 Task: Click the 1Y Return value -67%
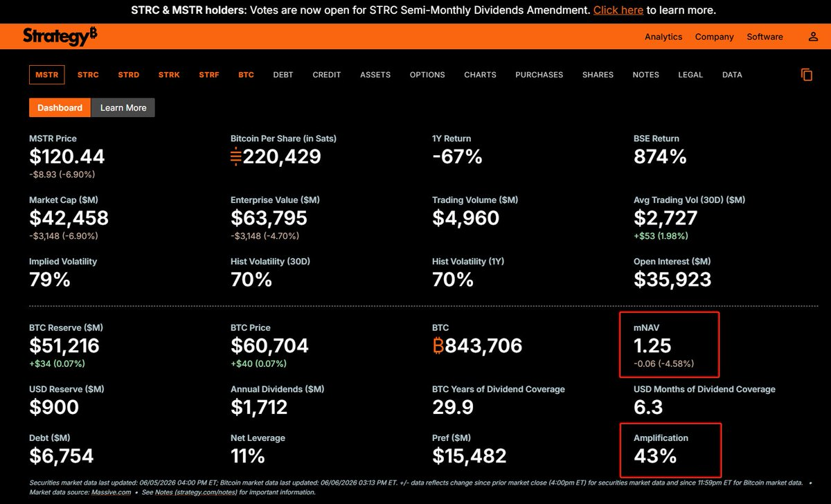457,156
